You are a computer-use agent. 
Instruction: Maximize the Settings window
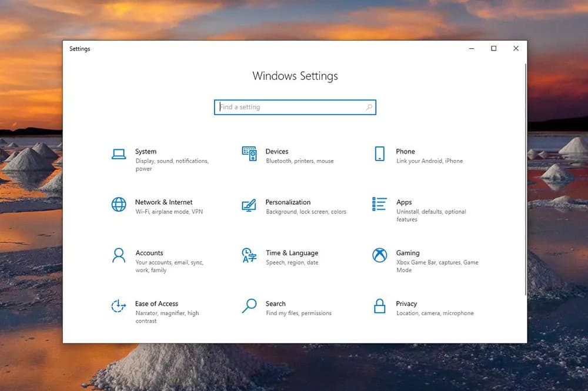point(493,49)
